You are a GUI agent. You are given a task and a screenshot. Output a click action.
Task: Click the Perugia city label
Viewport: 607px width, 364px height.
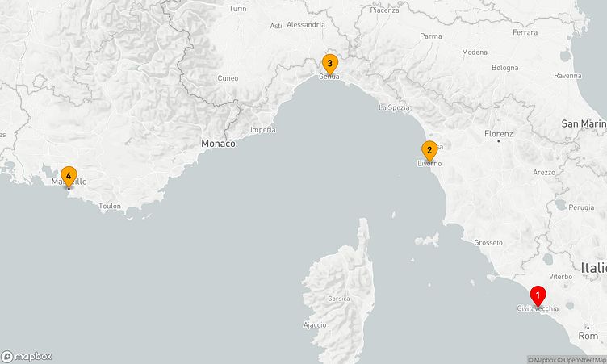(581, 207)
